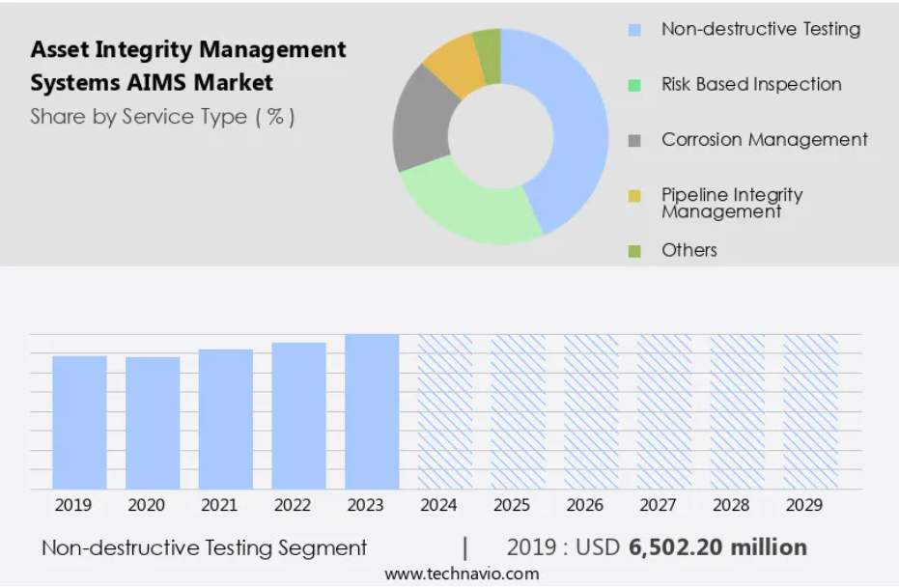The image size is (899, 588).
Task: Select the Corrosion Management legend label
Action: 764,139
